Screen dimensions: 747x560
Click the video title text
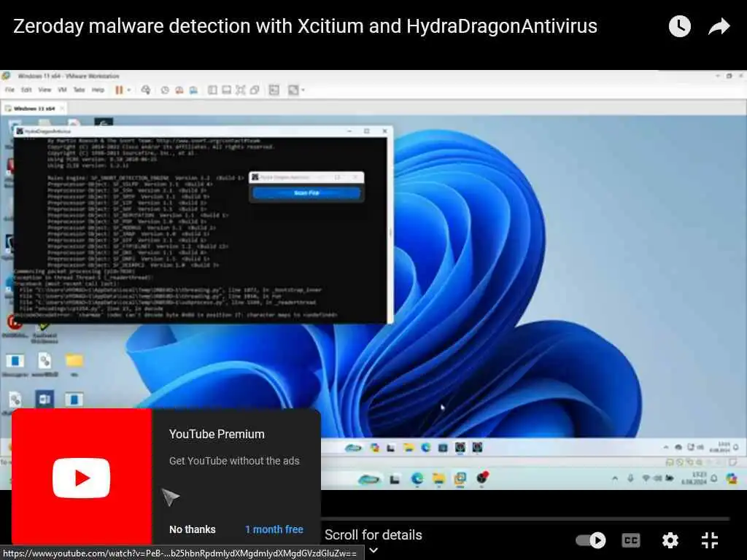point(305,26)
